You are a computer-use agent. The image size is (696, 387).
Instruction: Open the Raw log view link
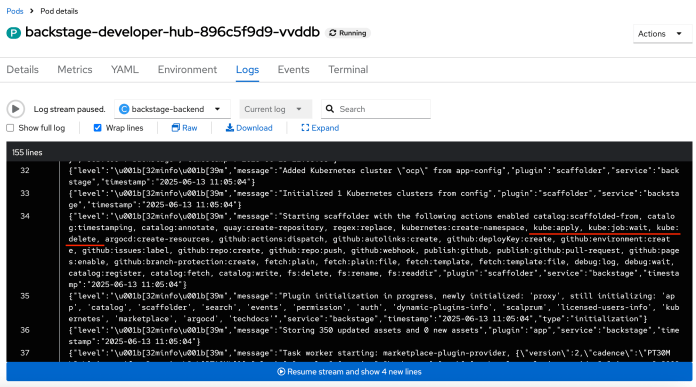click(x=184, y=128)
